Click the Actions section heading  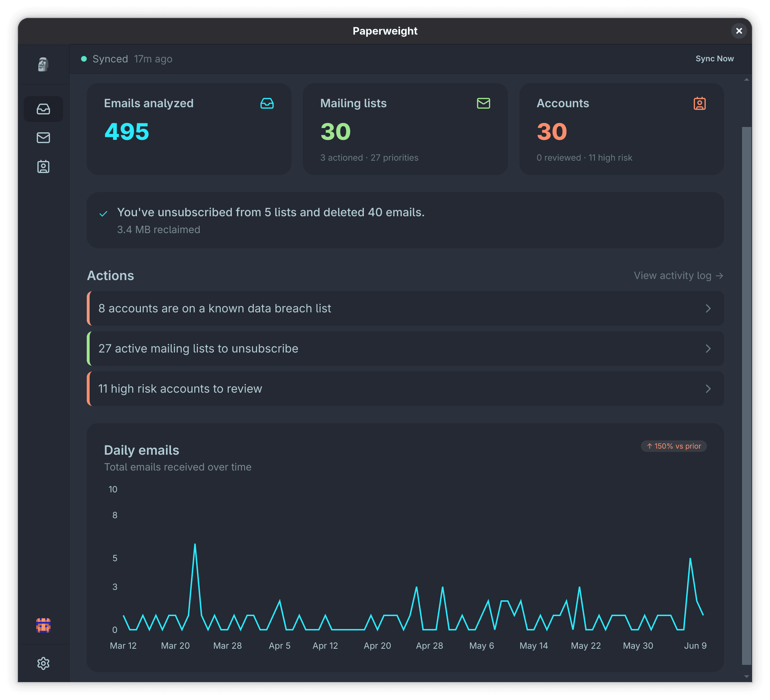point(110,275)
